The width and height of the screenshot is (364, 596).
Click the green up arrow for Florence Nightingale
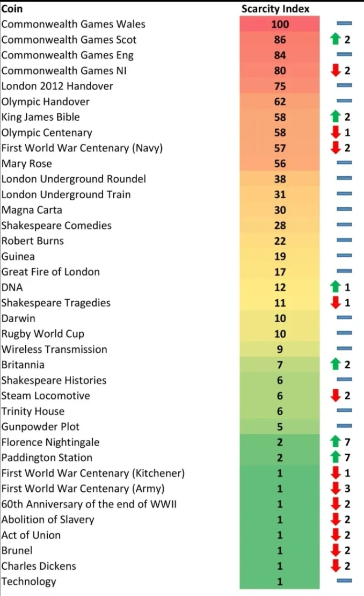(x=335, y=442)
